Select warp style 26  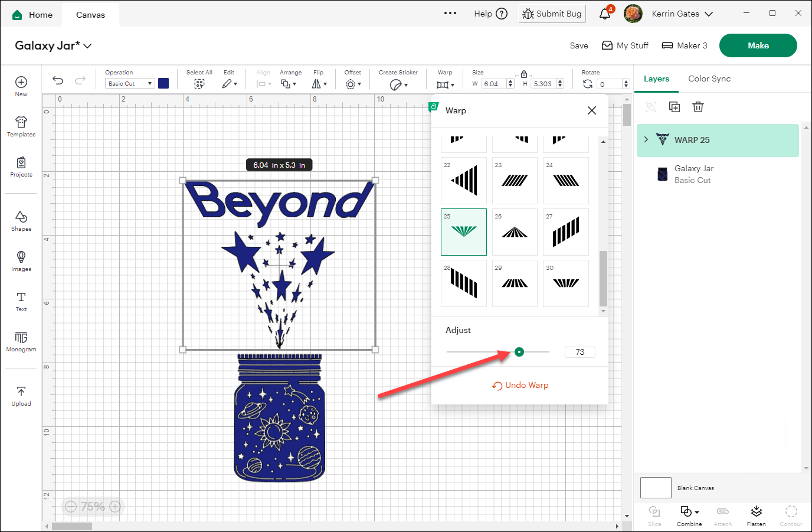click(x=515, y=231)
